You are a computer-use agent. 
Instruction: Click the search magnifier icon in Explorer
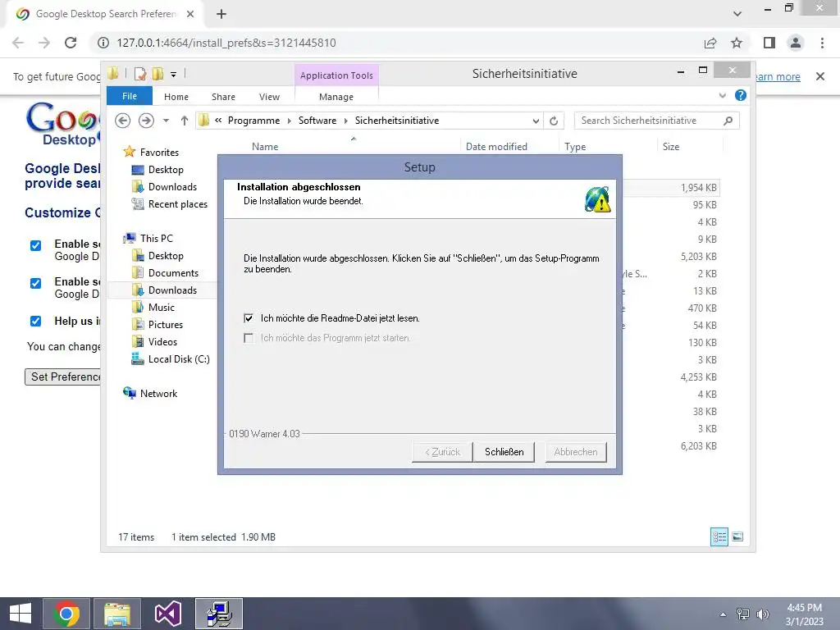tap(728, 121)
